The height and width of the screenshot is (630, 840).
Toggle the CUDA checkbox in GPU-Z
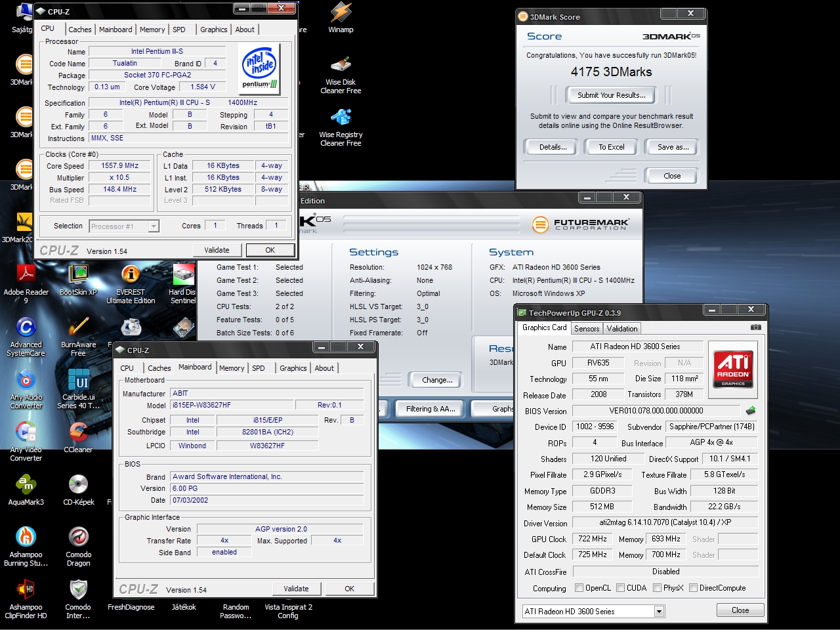tap(620, 588)
